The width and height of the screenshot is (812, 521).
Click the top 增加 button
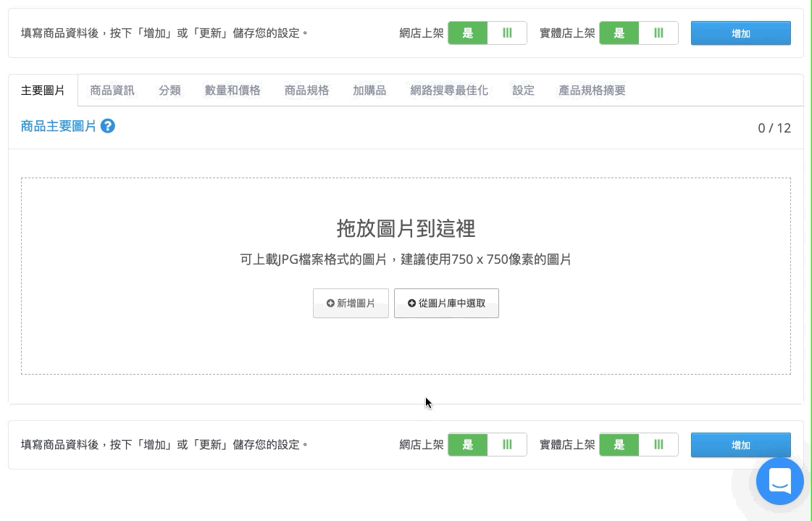(x=740, y=33)
